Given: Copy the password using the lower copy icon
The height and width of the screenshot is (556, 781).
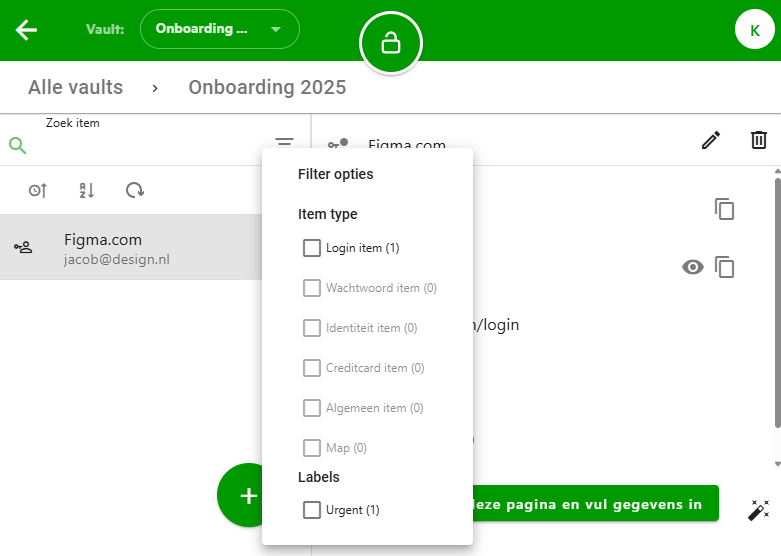Looking at the screenshot, I should pos(724,267).
